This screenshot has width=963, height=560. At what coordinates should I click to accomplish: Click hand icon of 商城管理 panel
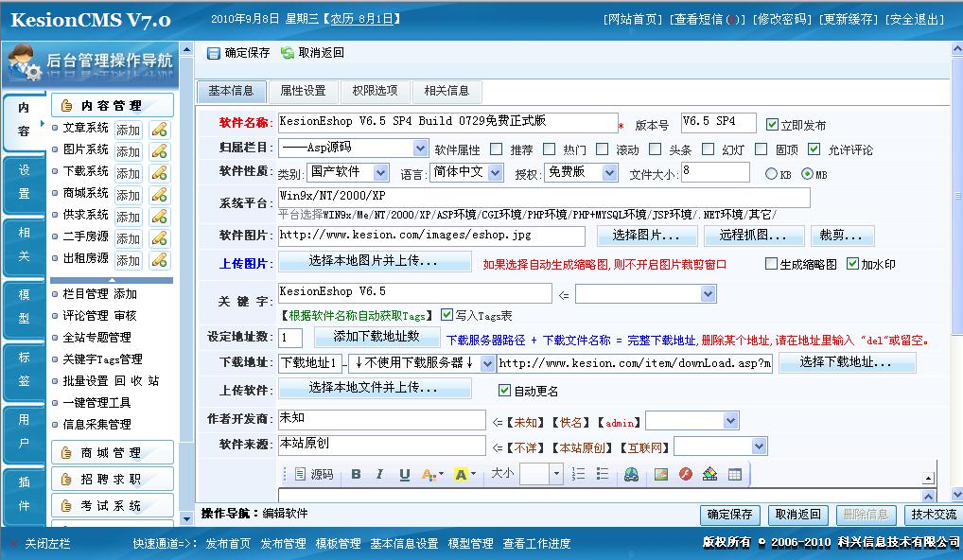point(66,453)
